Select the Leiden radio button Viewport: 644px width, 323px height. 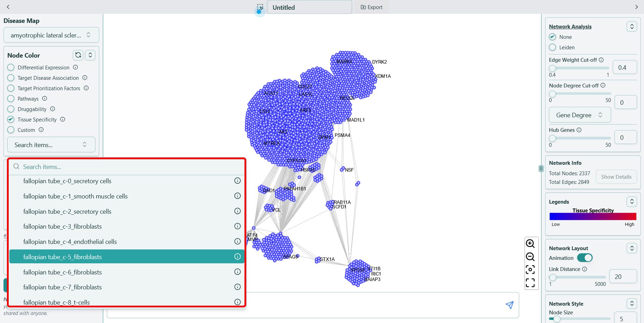552,48
